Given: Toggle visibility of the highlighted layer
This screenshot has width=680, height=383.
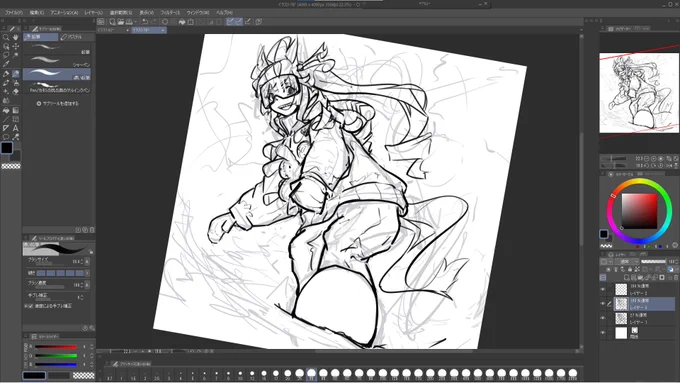Looking at the screenshot, I should pyautogui.click(x=603, y=304).
